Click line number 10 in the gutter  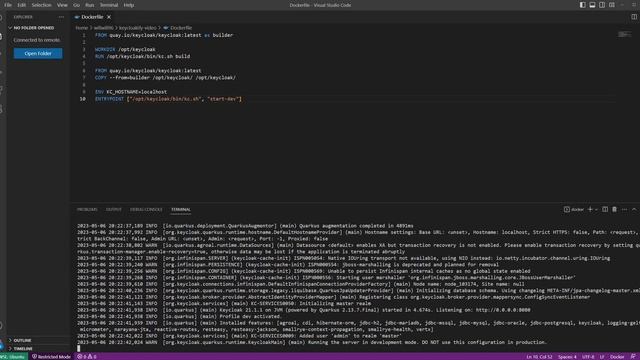coord(83,99)
